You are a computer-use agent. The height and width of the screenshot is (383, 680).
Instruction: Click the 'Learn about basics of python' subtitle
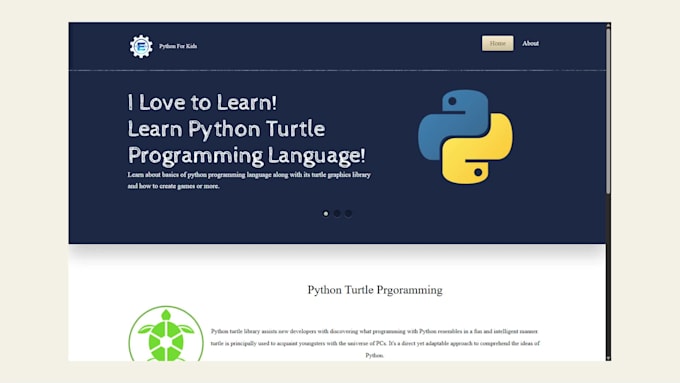249,180
